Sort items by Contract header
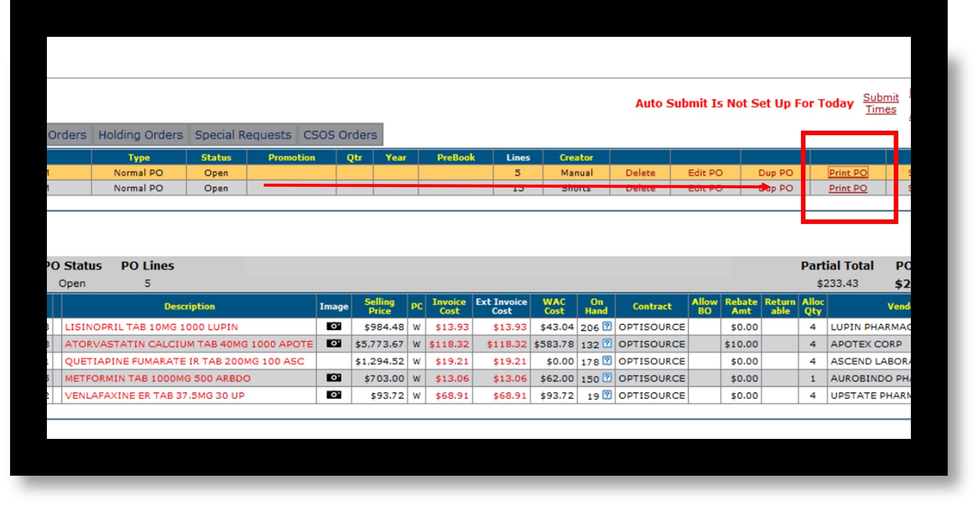980x508 pixels. click(652, 306)
